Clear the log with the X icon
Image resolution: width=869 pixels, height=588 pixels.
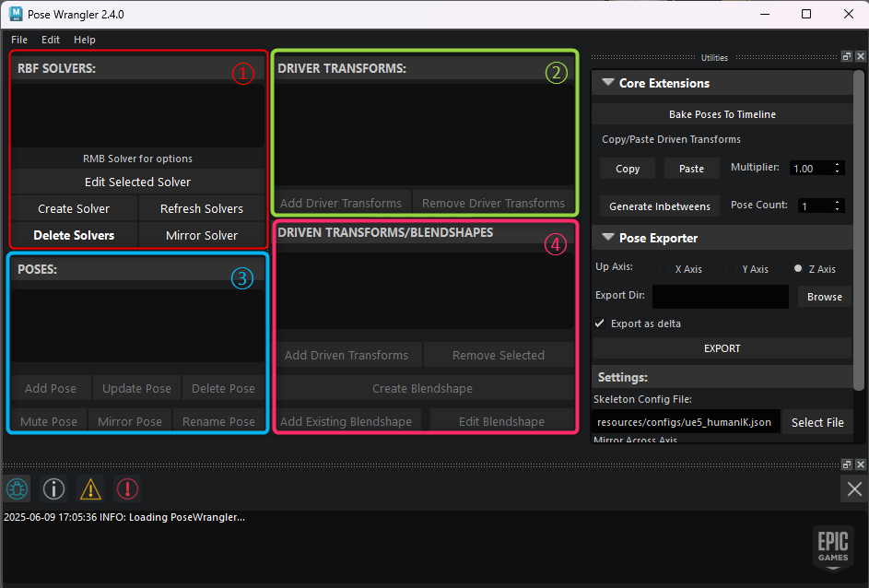pos(854,488)
